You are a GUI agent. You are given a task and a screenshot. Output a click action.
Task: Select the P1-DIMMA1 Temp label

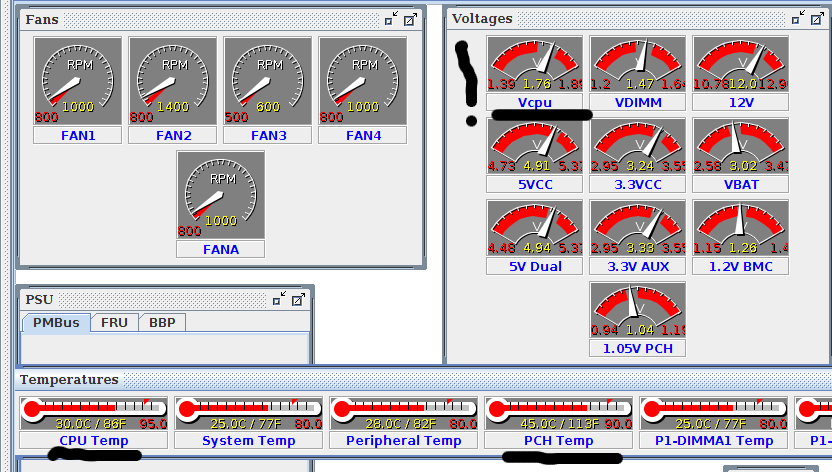[x=714, y=440]
